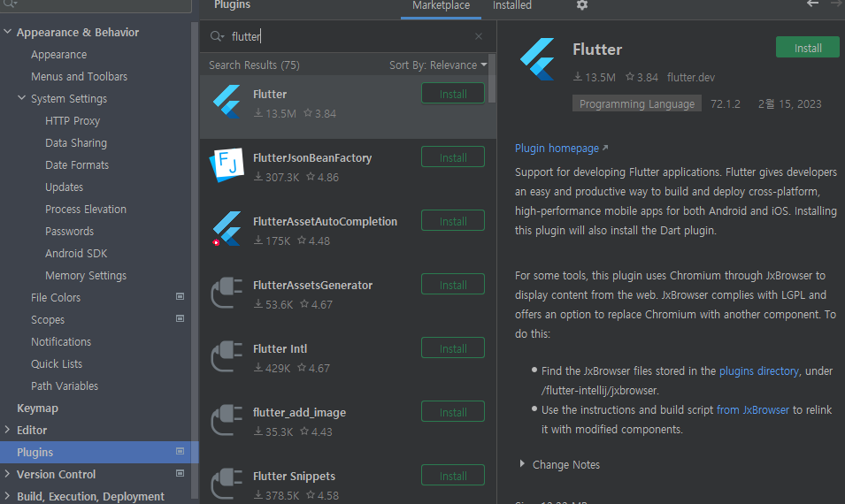Open the from JxBrowser link
Viewport: 845px width, 504px height.
752,409
